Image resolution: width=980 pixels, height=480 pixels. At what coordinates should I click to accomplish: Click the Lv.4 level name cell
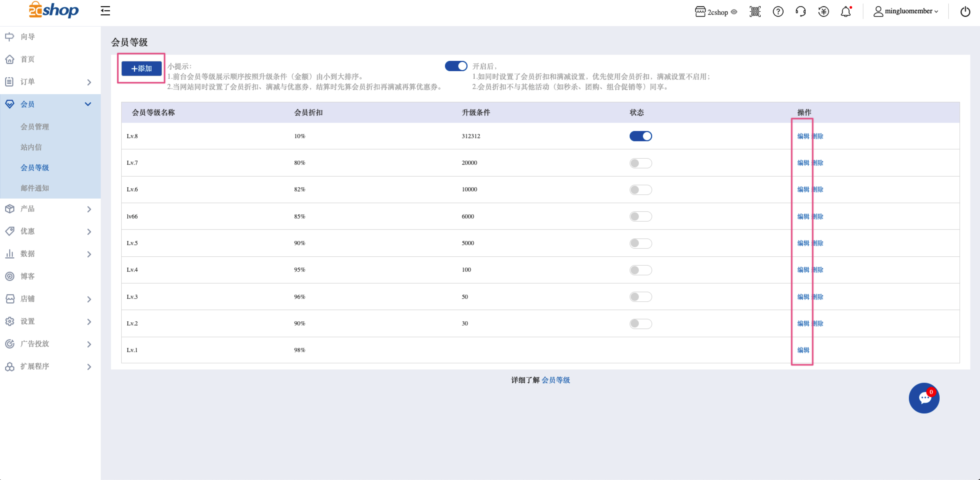[x=132, y=270]
